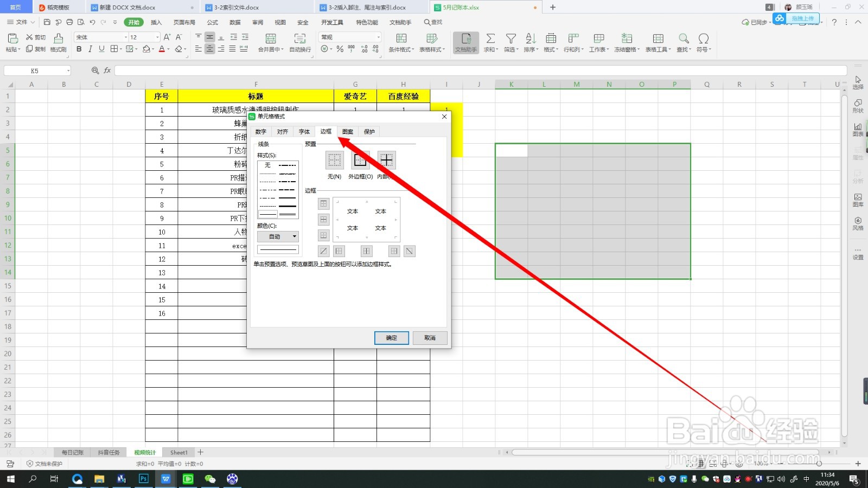Toggle the top border button
Image resolution: width=868 pixels, height=488 pixels.
324,204
